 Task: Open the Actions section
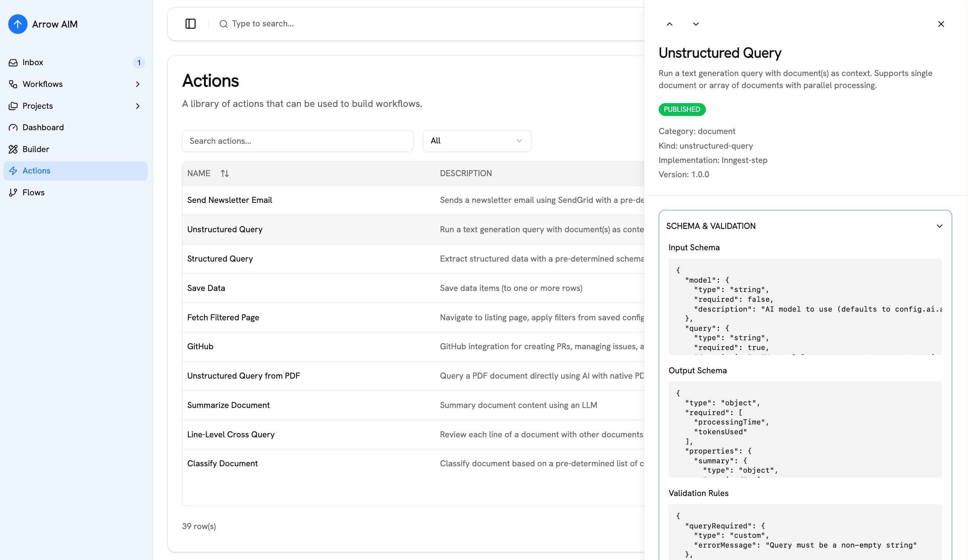point(36,170)
